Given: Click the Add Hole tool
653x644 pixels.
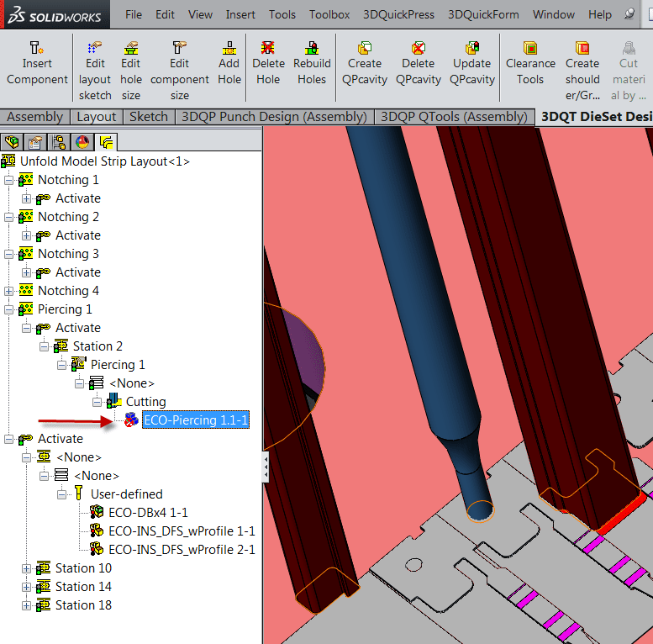Looking at the screenshot, I should (x=229, y=63).
